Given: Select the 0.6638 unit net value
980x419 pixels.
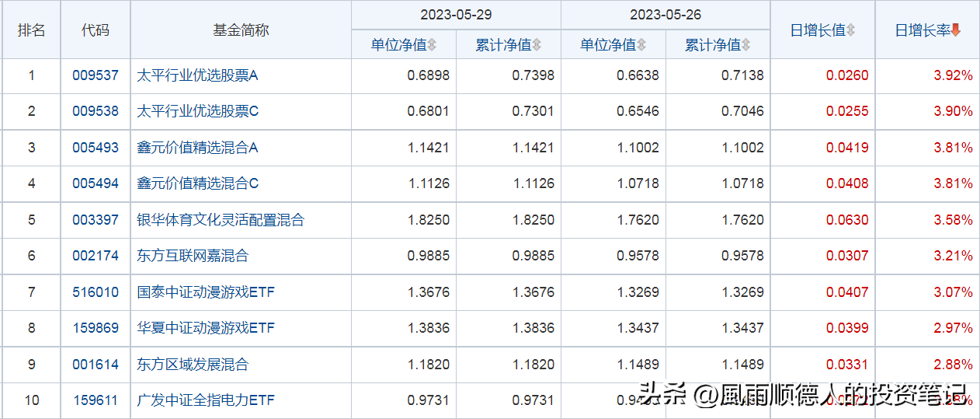Looking at the screenshot, I should click(638, 75).
